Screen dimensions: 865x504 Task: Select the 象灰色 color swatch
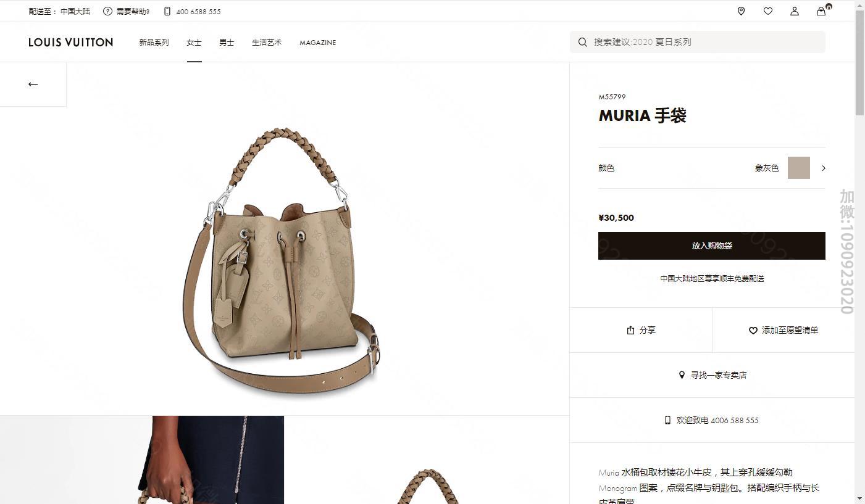pos(798,168)
